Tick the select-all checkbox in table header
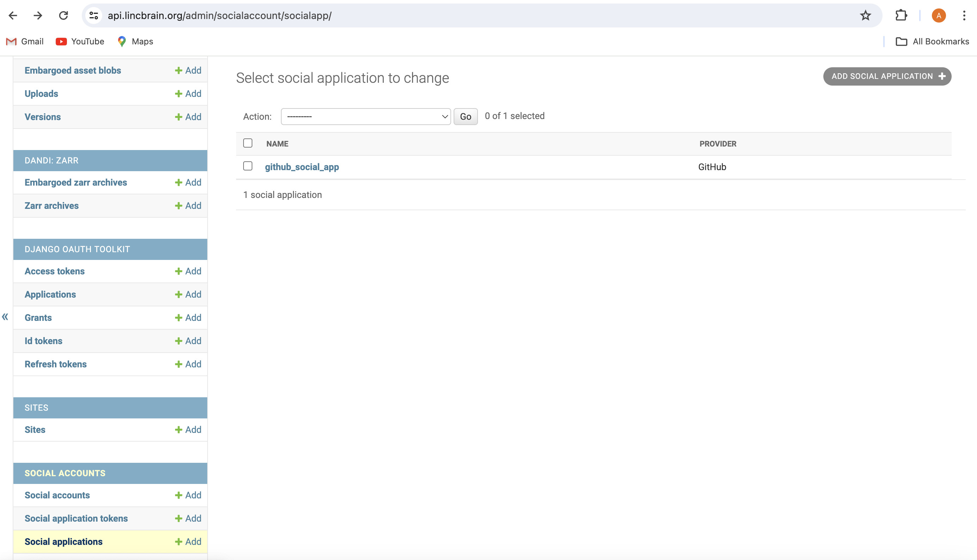The width and height of the screenshot is (977, 560). click(x=248, y=143)
